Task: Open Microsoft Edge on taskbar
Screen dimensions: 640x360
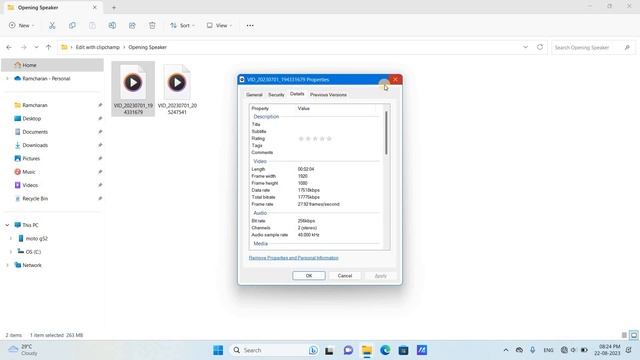Action: (x=385, y=350)
